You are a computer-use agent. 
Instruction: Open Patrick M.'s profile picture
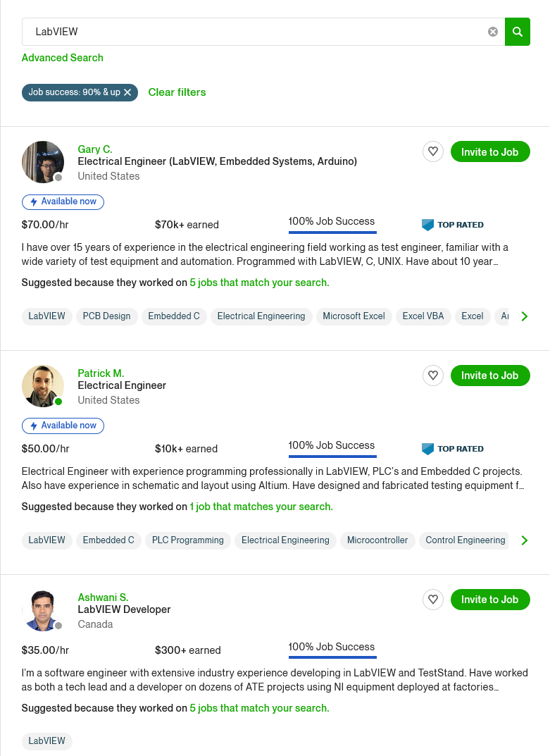click(43, 386)
